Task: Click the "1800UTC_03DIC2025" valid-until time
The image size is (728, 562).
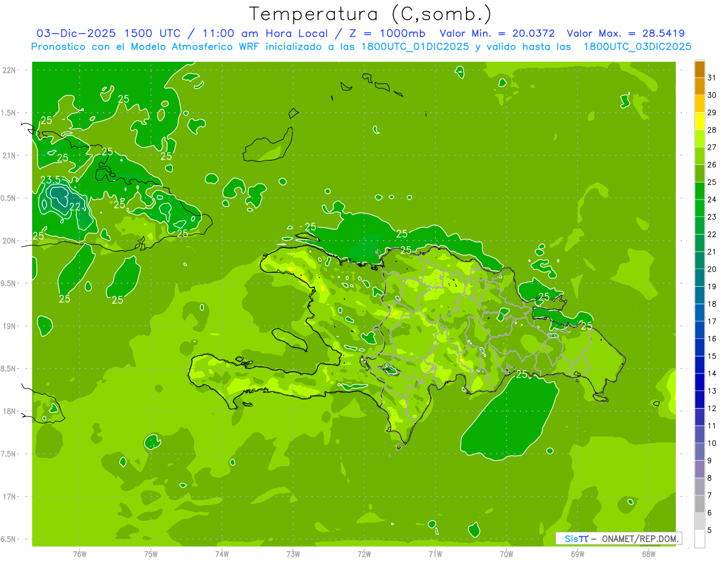Action: pyautogui.click(x=638, y=47)
